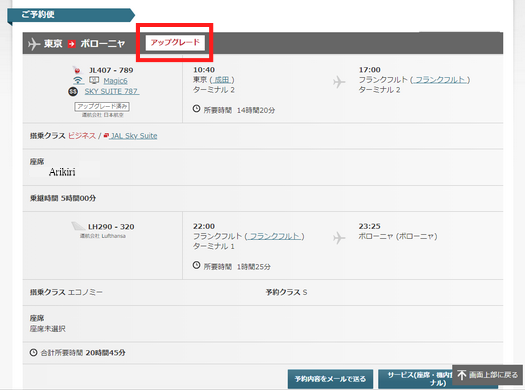Click the 搭乗クラス エコノミー text
This screenshot has width=525, height=390.
(x=66, y=292)
